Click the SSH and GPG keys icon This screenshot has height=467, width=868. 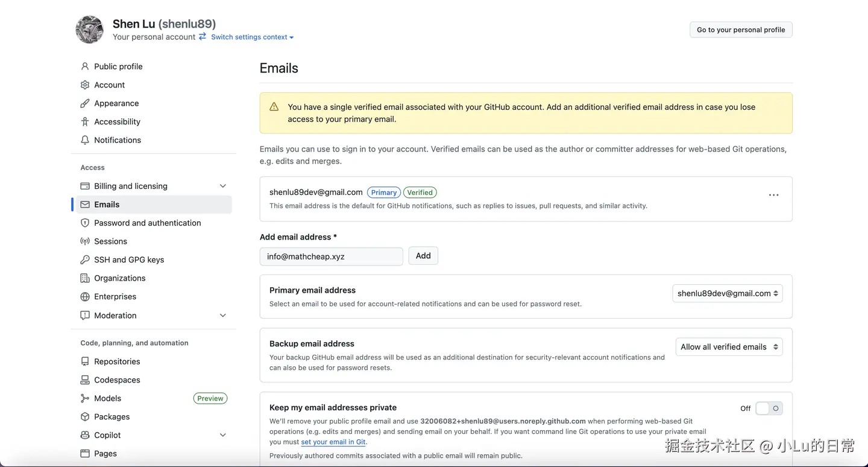85,259
